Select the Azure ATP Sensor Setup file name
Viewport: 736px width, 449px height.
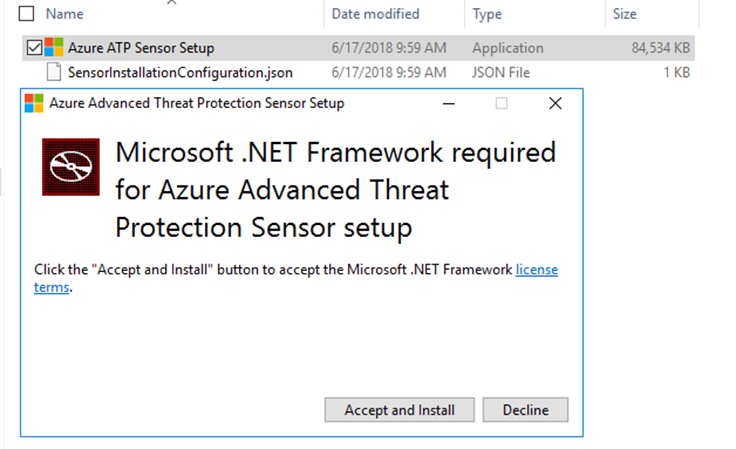141,48
